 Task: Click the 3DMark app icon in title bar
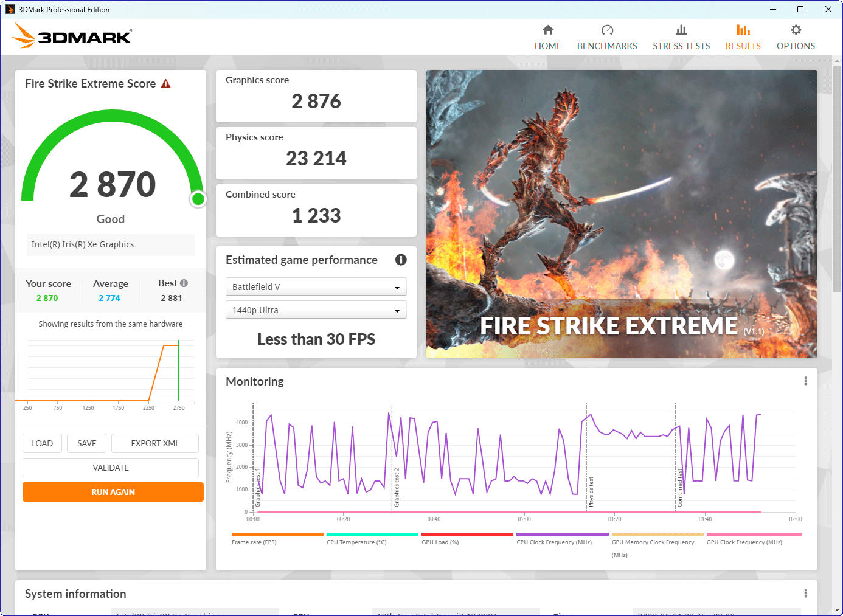click(10, 9)
